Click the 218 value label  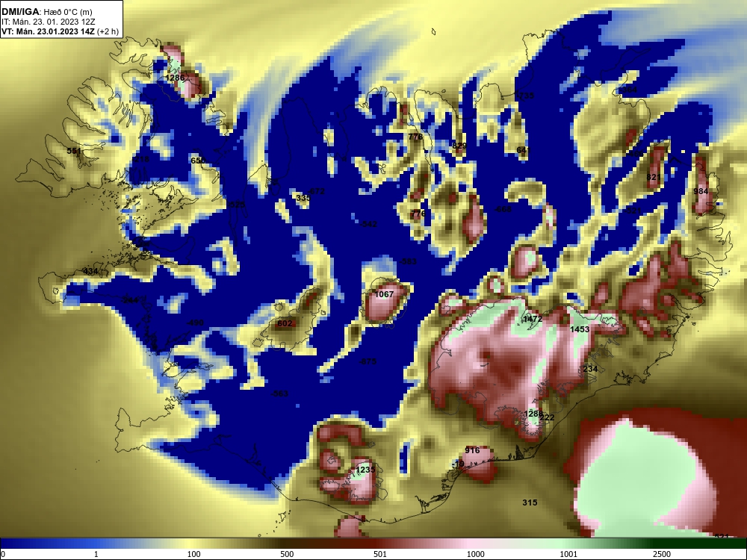click(141, 159)
